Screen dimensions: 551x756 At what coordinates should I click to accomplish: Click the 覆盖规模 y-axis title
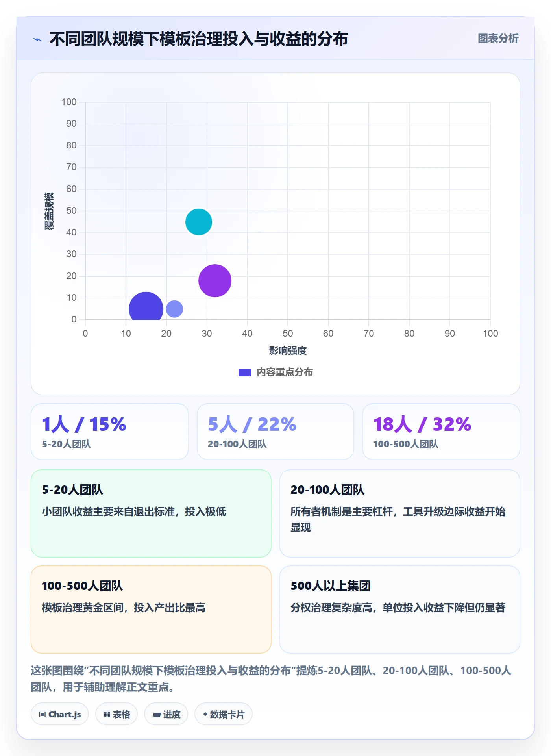[x=49, y=211]
